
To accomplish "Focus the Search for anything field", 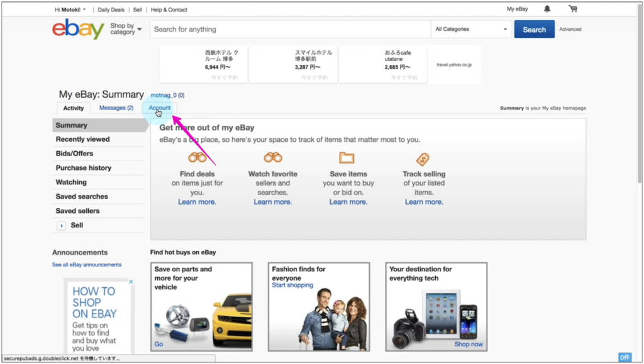I will tap(290, 29).
